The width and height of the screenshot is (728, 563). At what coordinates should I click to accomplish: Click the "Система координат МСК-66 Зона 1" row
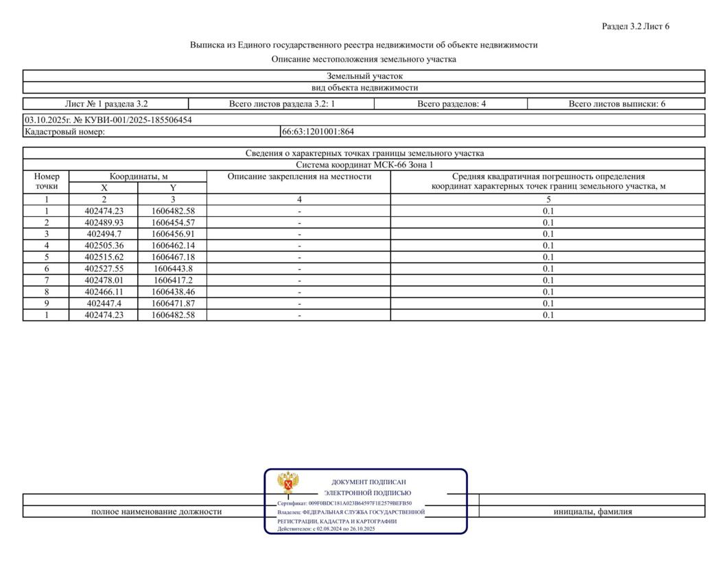click(x=364, y=165)
